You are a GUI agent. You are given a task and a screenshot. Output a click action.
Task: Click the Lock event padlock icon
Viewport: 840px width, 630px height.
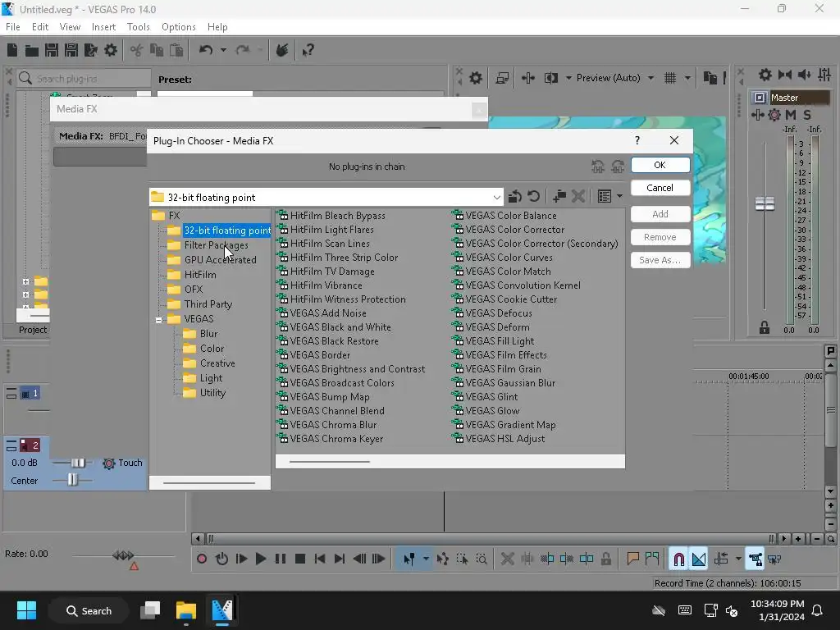tap(606, 559)
